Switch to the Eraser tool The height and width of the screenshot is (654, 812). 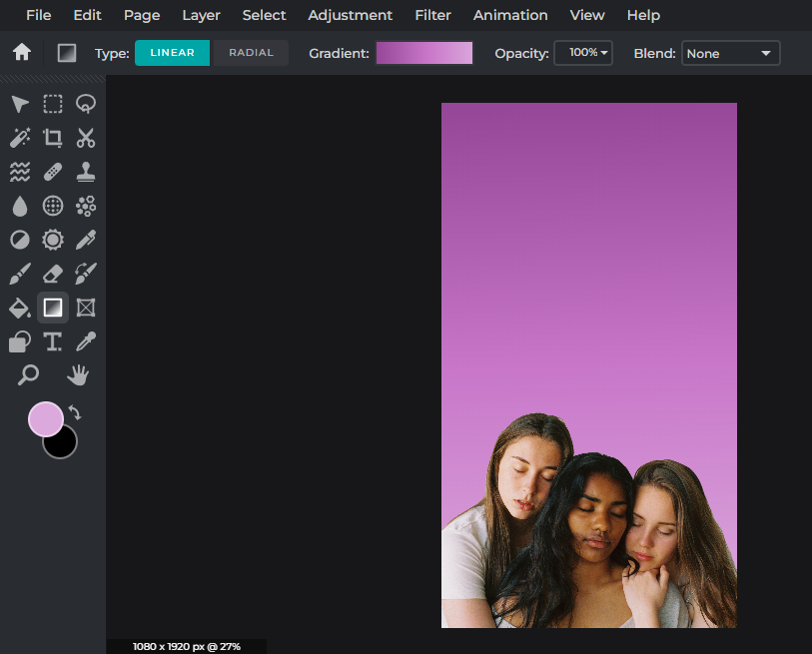coord(53,274)
